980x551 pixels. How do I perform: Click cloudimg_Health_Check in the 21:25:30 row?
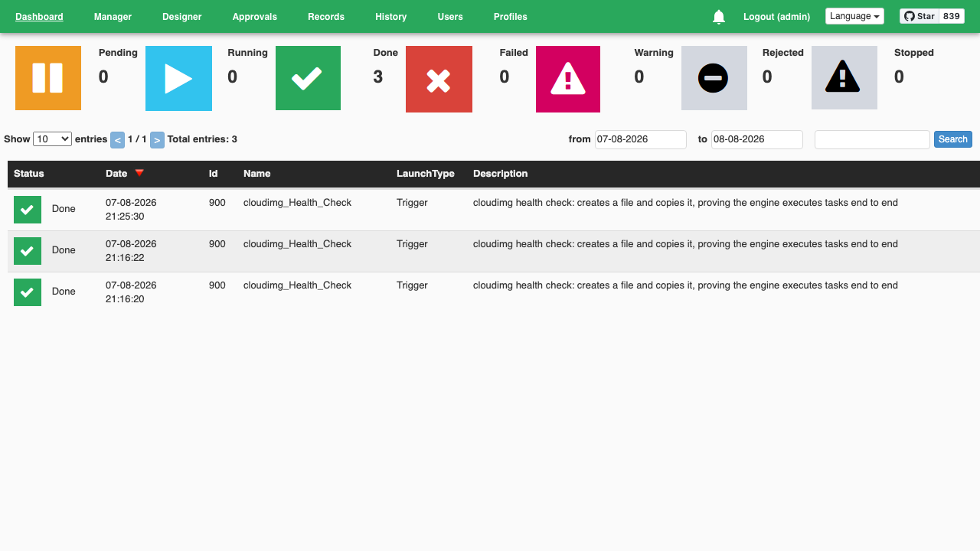(x=297, y=203)
